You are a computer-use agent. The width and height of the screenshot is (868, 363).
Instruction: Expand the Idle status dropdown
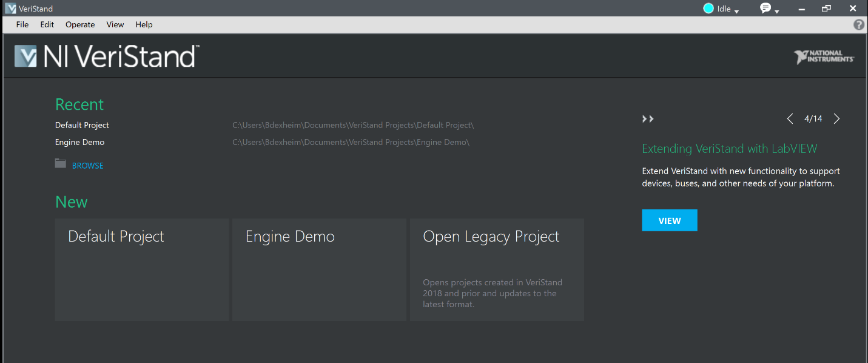[x=736, y=12]
